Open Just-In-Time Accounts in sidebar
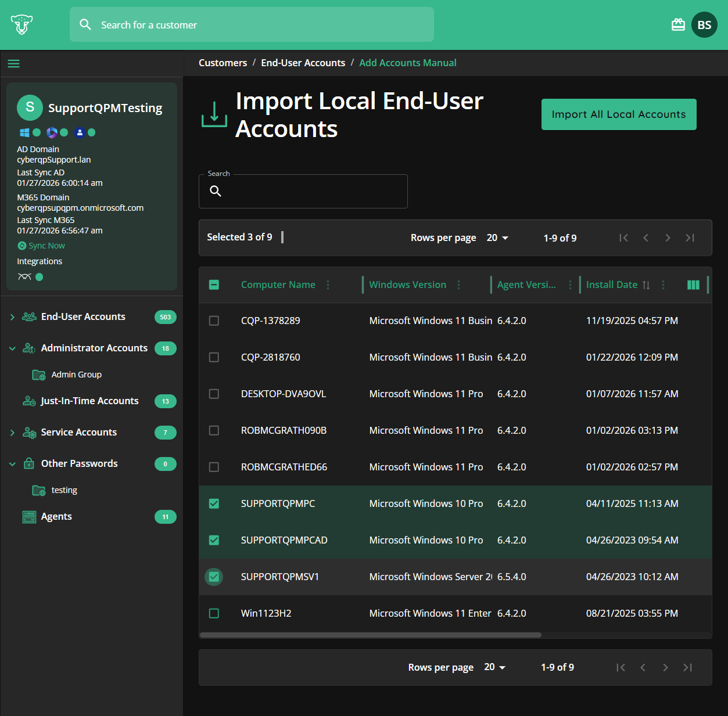 89,401
